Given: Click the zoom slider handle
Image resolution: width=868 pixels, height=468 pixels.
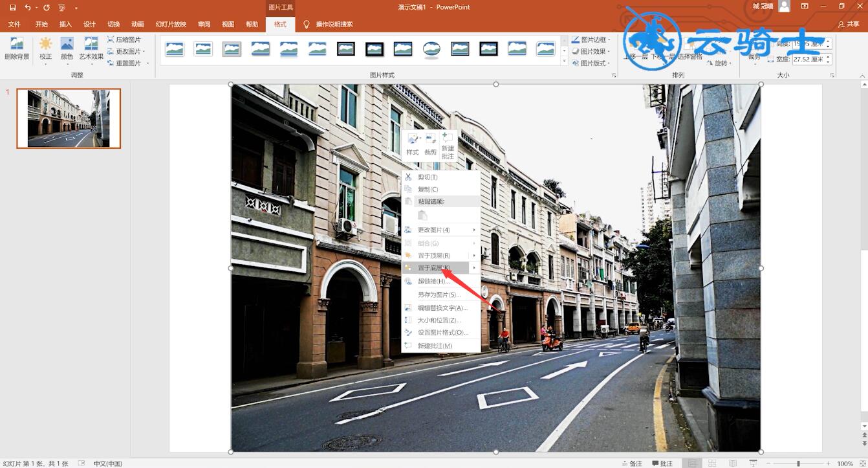Looking at the screenshot, I should 798,463.
